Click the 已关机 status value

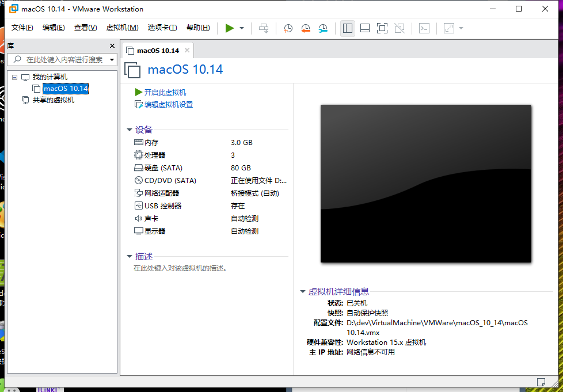point(357,303)
